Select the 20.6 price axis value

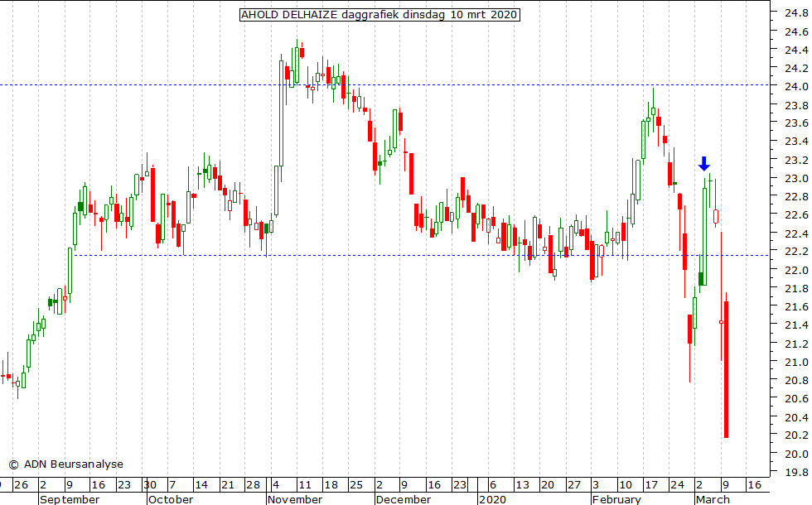(x=796, y=398)
